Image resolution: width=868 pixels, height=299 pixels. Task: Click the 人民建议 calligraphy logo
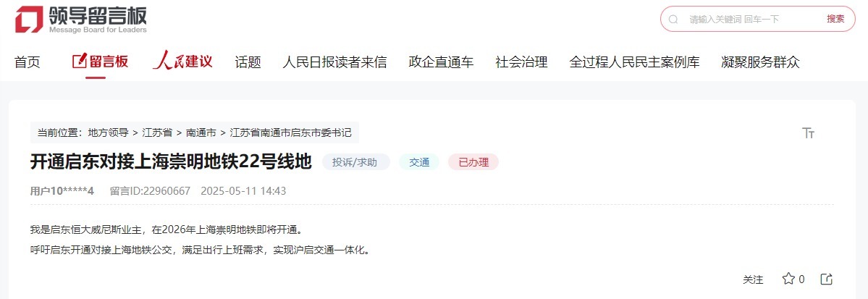click(182, 62)
